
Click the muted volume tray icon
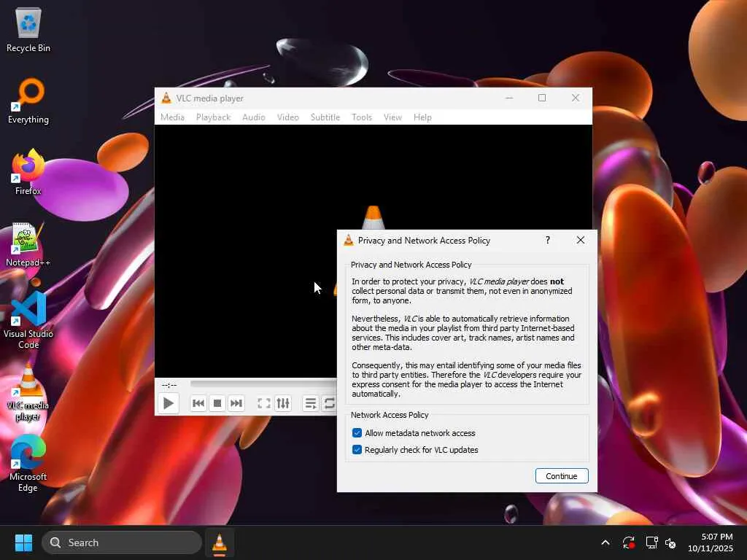670,542
